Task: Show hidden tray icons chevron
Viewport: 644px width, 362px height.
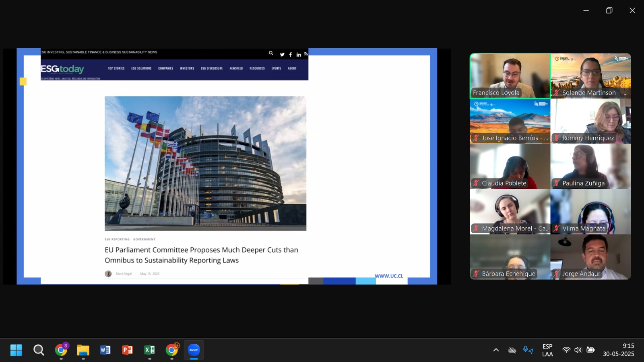Action: point(496,350)
